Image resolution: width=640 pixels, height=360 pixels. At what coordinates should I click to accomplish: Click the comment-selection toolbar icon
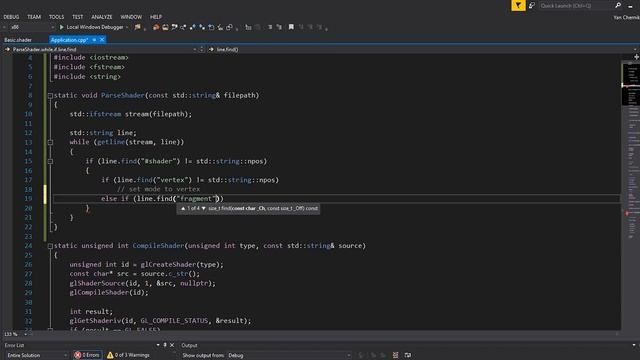click(248, 27)
